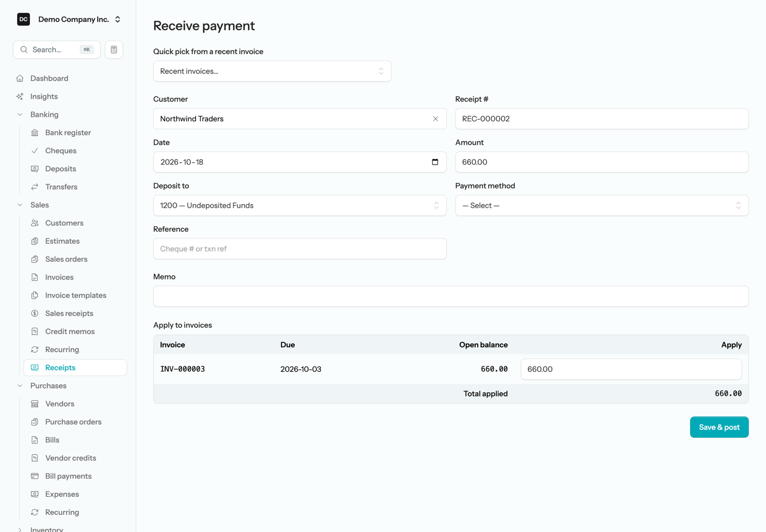Select the active Receipts sidebar link
This screenshot has width=766, height=532.
click(76, 368)
